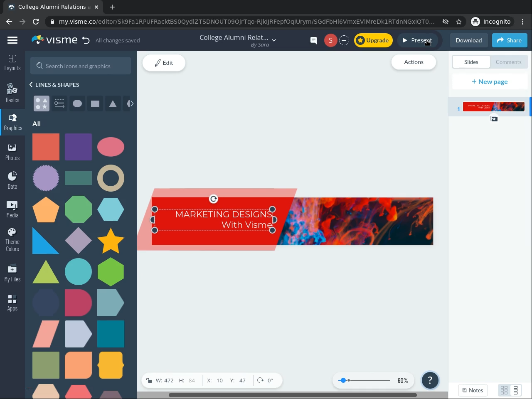Click the Y position value 47
The height and width of the screenshot is (399, 532).
tap(242, 380)
